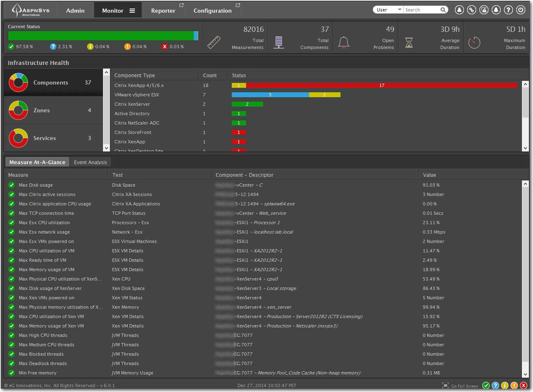The image size is (533, 392).
Task: Switch to Measure At-A-Glance tab
Action: click(x=37, y=162)
